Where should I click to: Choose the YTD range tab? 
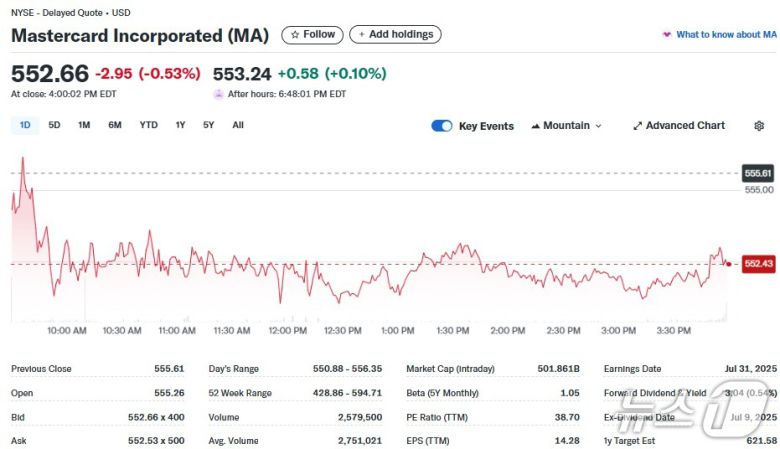pyautogui.click(x=148, y=125)
